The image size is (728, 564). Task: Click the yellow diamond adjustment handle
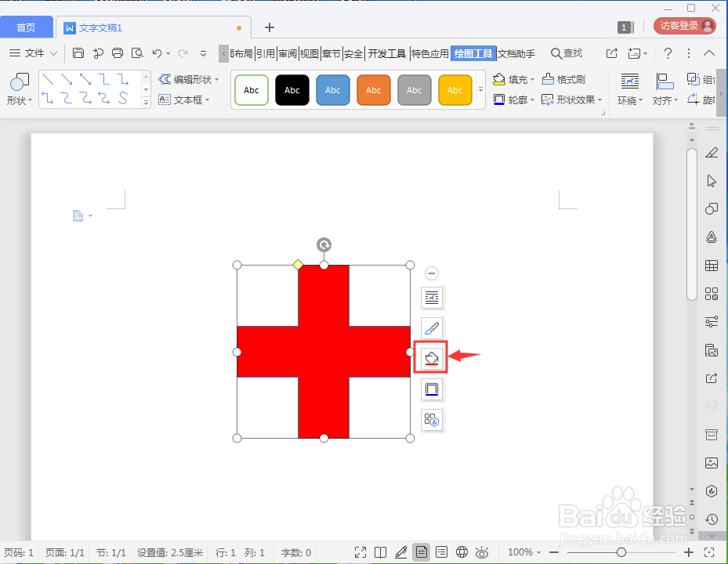coord(298,265)
